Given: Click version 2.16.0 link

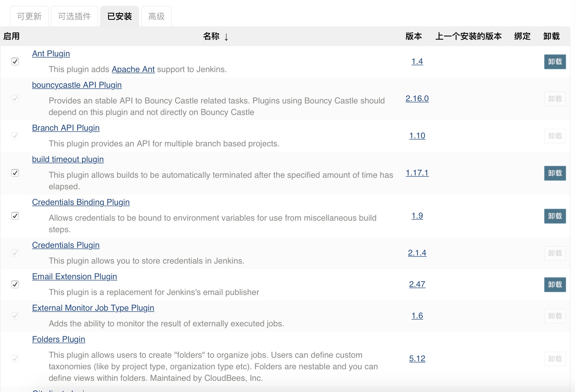Looking at the screenshot, I should (417, 98).
